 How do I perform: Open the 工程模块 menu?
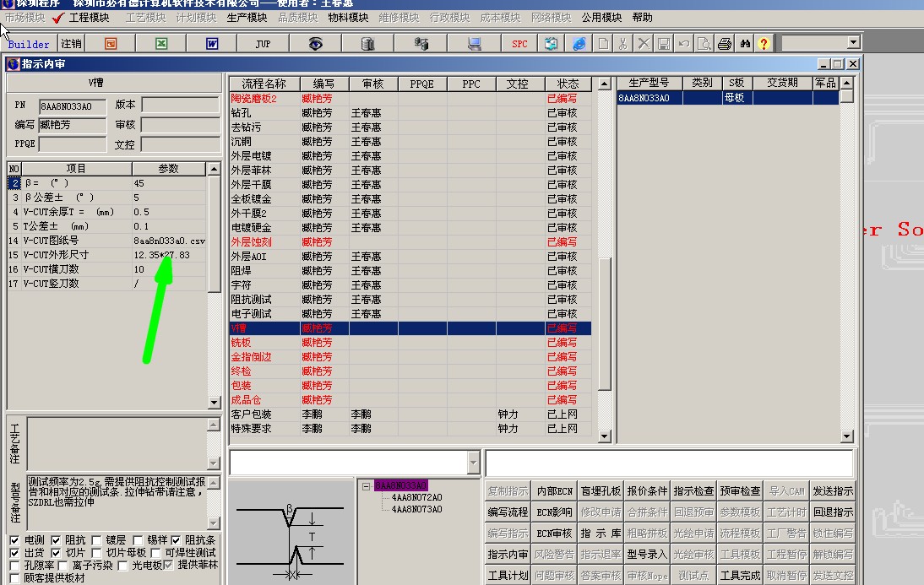(x=89, y=18)
